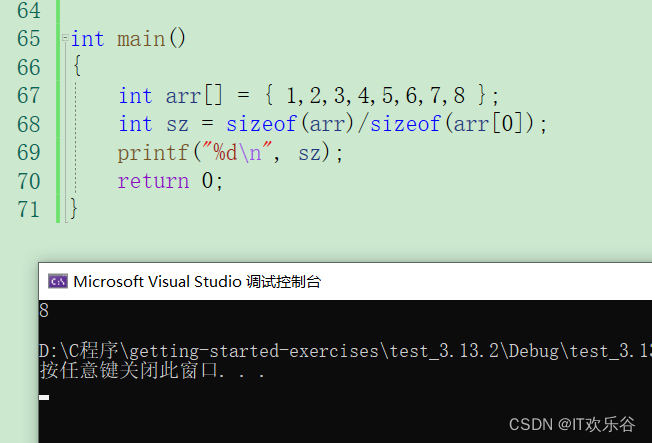This screenshot has height=443, width=652.
Task: Click the first 'sizeof' keyword on line 68
Action: tap(261, 124)
